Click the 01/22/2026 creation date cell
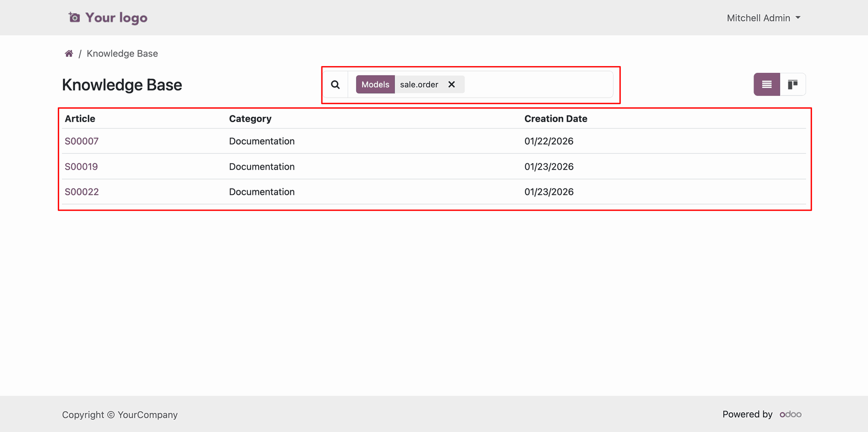Image resolution: width=868 pixels, height=432 pixels. pos(549,141)
